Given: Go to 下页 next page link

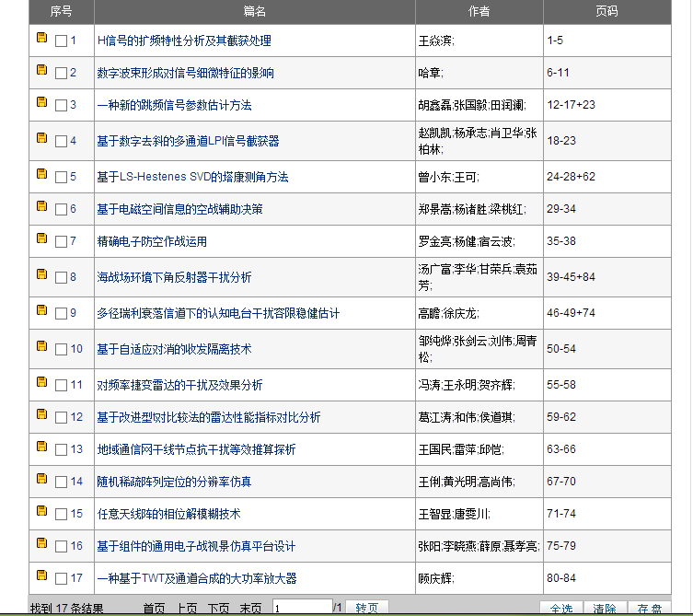Looking at the screenshot, I should pos(218,609).
